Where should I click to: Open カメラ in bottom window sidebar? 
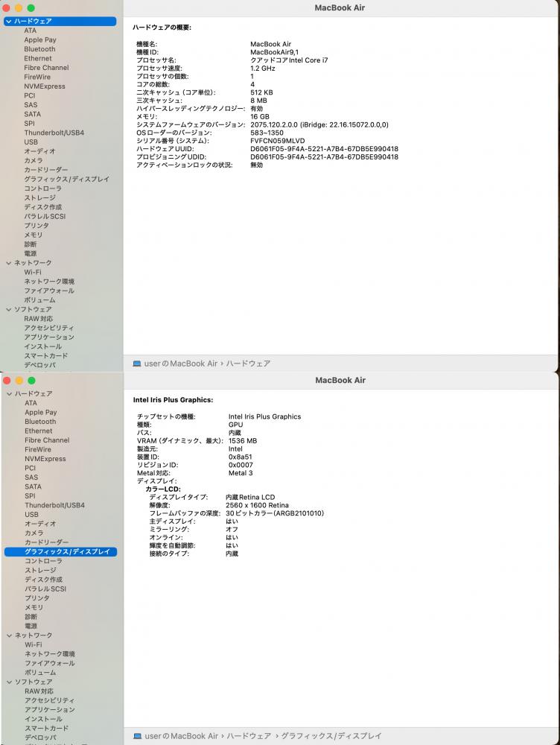pos(34,533)
